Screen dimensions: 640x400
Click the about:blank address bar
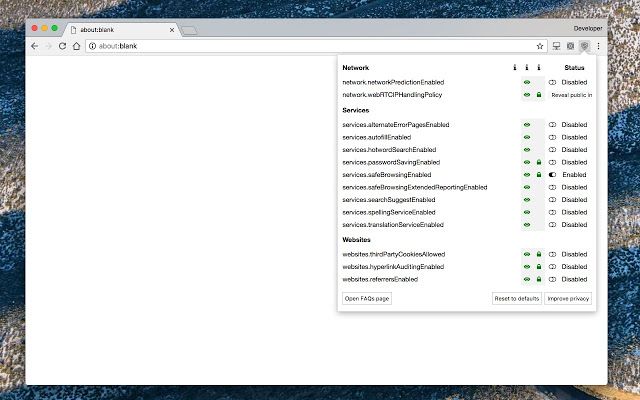(x=300, y=46)
